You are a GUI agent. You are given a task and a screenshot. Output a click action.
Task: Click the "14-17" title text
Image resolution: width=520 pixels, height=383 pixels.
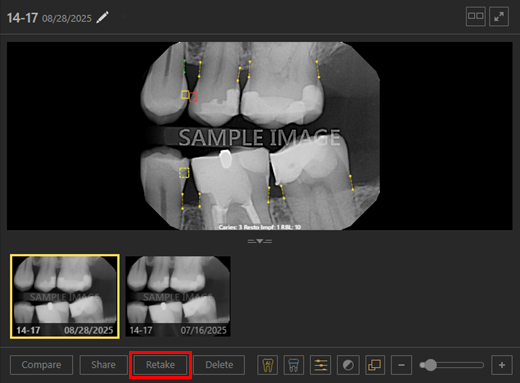tap(22, 18)
